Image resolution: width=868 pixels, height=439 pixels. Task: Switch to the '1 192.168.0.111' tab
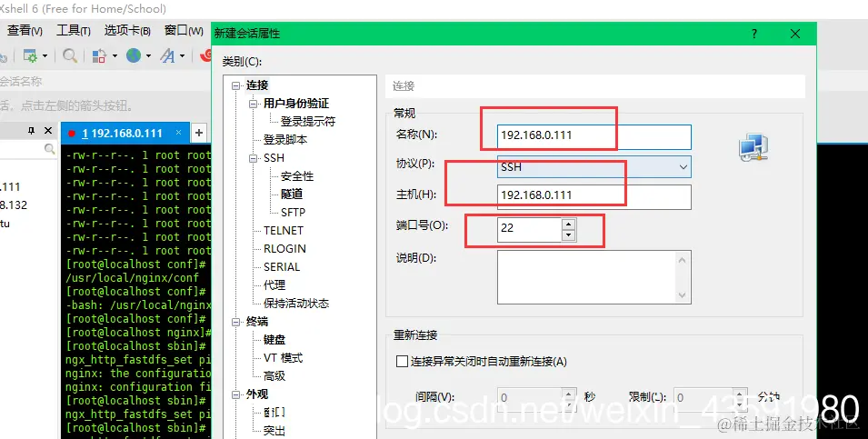122,134
